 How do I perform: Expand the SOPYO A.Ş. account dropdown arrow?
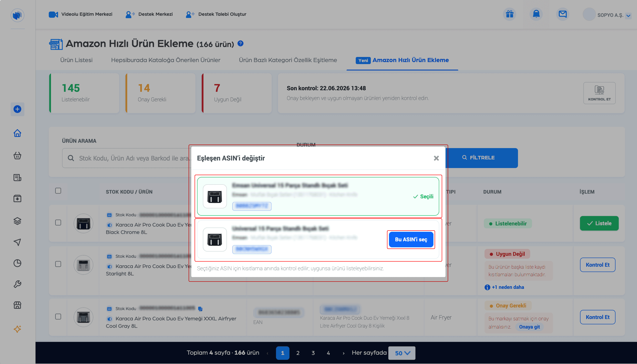pyautogui.click(x=628, y=16)
